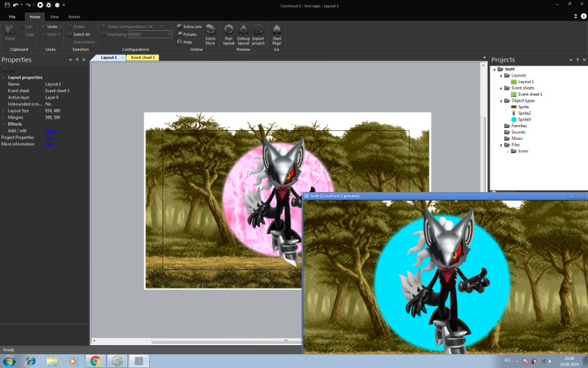
Task: Click the quick access Debug bug icon
Action: point(49,5)
